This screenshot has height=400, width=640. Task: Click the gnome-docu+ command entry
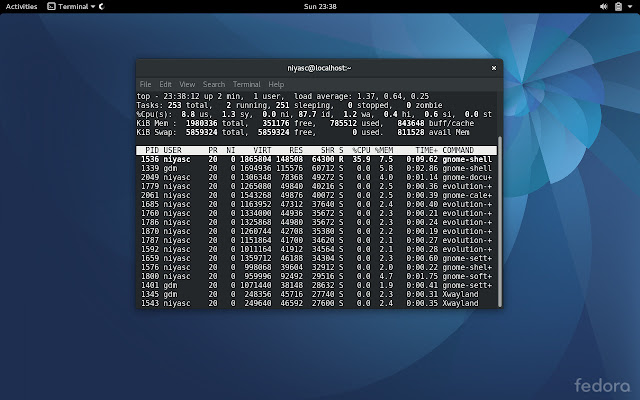point(467,177)
